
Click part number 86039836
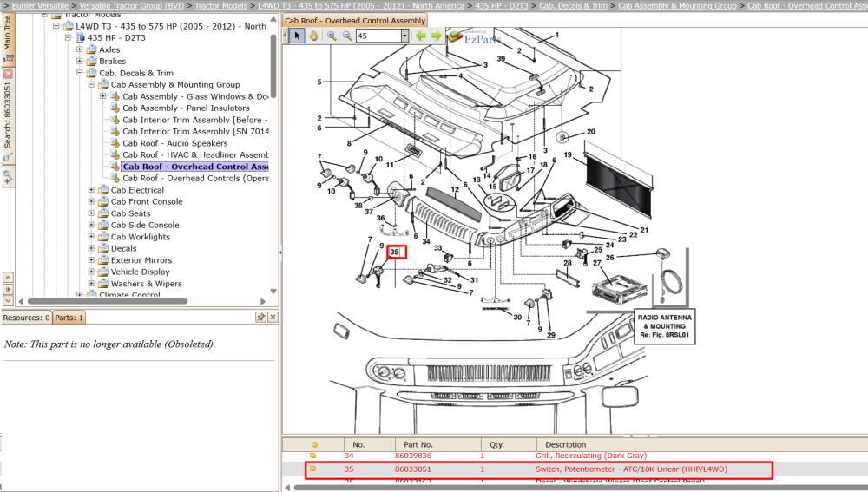413,456
